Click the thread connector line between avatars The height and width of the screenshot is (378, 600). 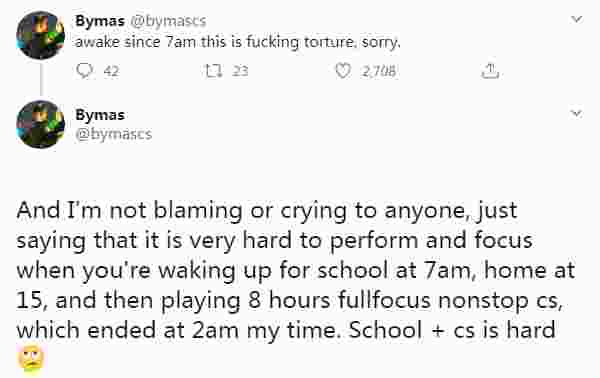[41, 80]
